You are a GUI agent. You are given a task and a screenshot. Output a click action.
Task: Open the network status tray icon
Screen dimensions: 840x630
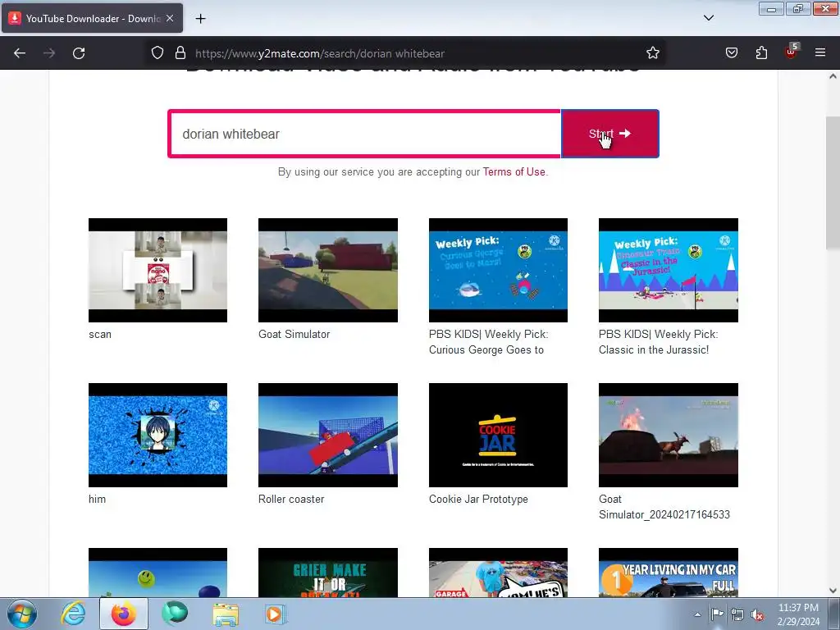[737, 614]
